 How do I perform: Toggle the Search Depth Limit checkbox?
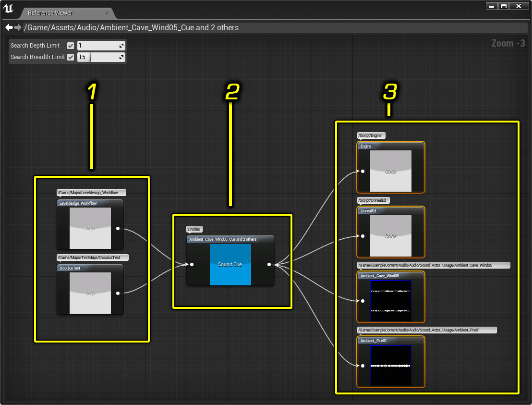pos(71,46)
